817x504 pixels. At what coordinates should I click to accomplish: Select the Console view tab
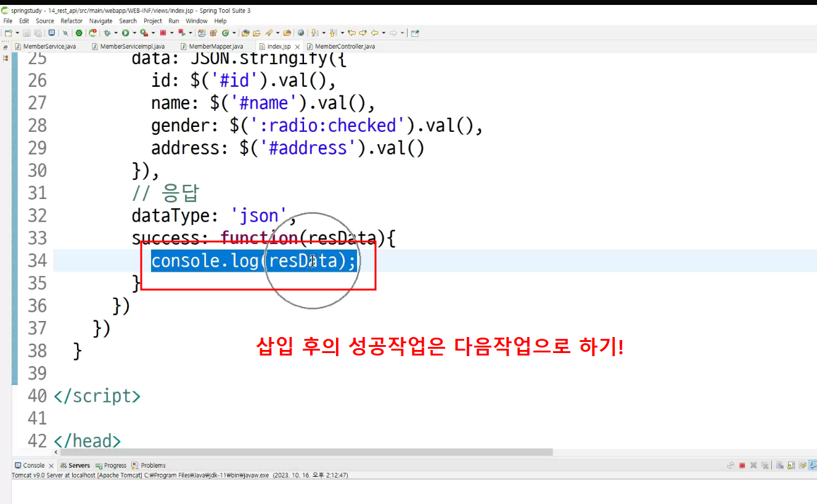34,466
